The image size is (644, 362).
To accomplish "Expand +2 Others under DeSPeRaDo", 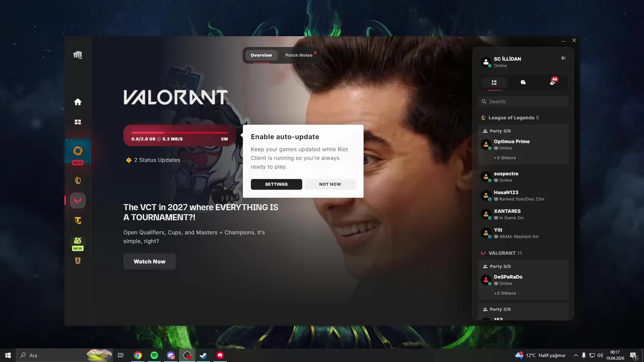I will click(x=505, y=293).
